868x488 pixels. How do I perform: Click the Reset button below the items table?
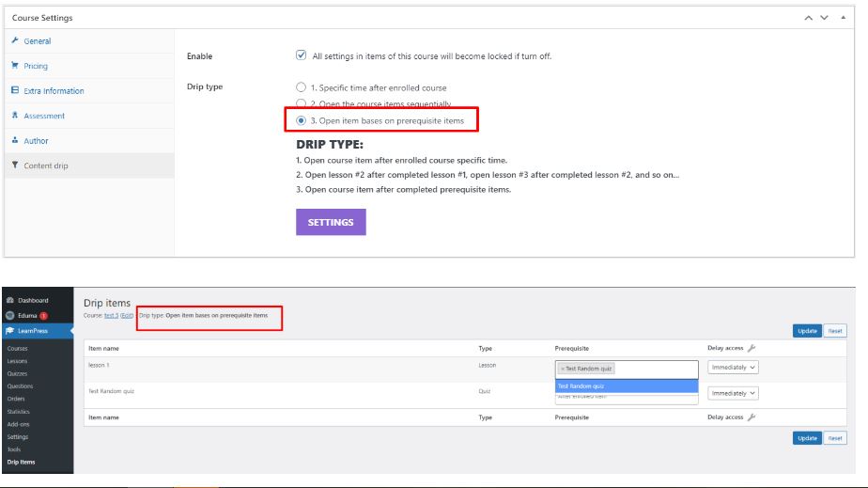pos(835,438)
